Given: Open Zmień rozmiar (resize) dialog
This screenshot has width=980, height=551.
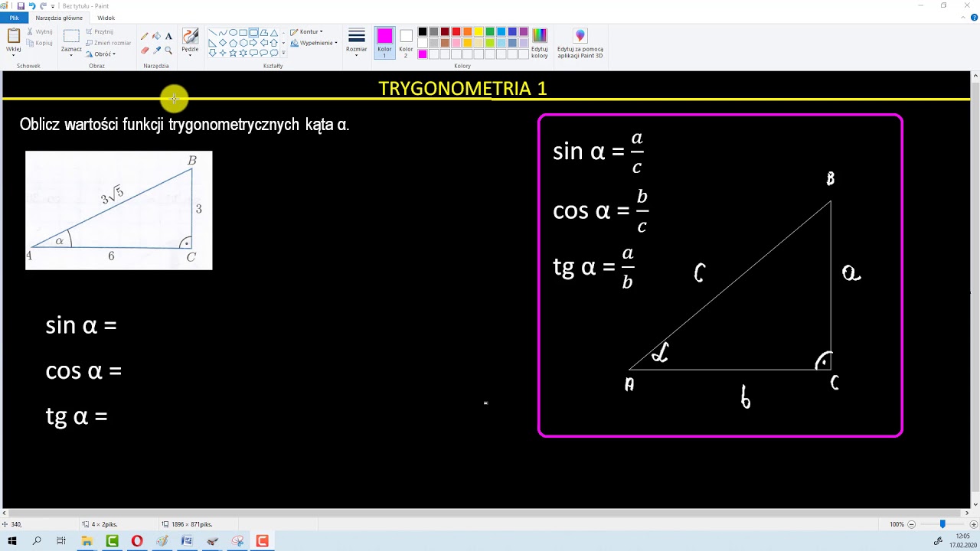Looking at the screenshot, I should click(109, 43).
